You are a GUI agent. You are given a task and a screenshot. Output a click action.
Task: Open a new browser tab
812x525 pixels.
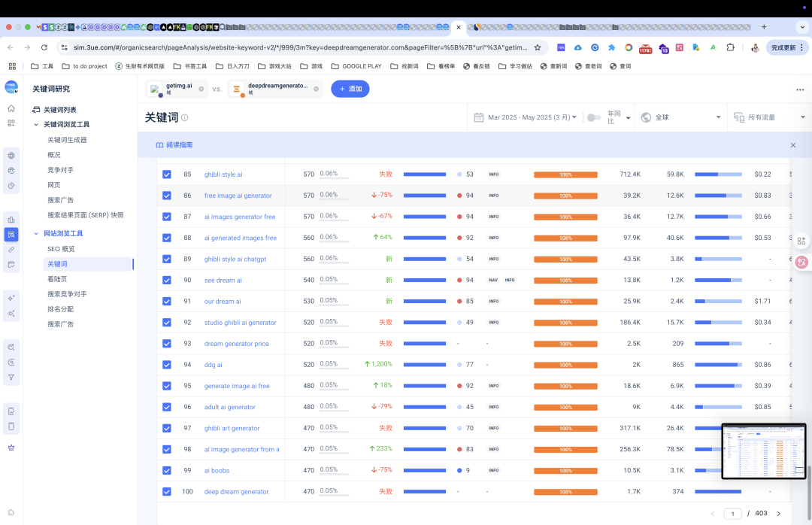pos(764,27)
